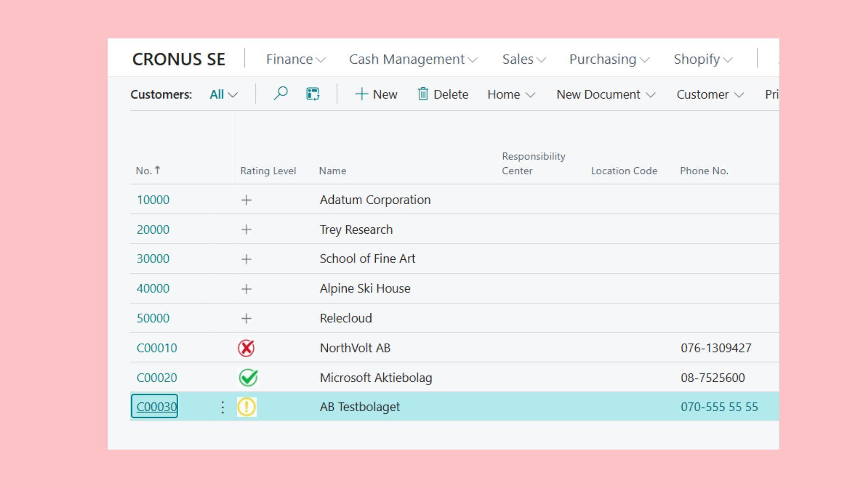Click the yellow warning rating icon for AB Testbolaget
The image size is (868, 488).
(247, 407)
